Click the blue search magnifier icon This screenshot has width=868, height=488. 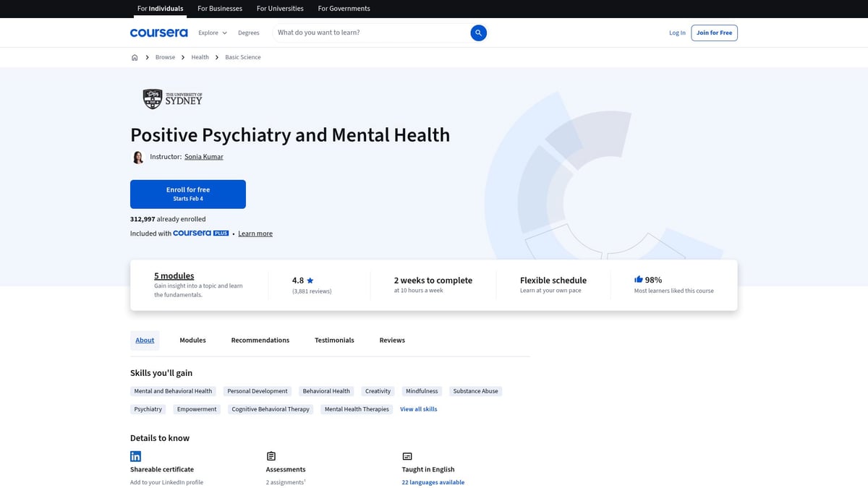pyautogui.click(x=478, y=33)
